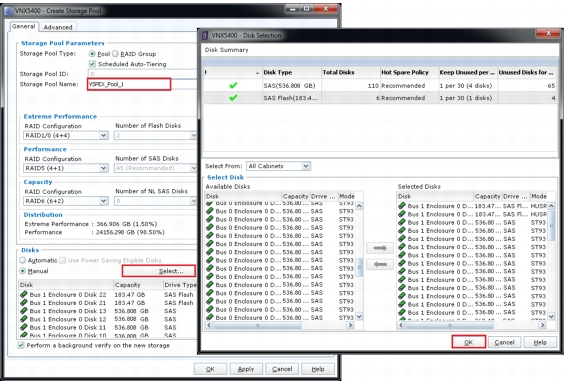The height and width of the screenshot is (385, 572).
Task: Move selected disk right with arrow button
Action: [x=380, y=248]
